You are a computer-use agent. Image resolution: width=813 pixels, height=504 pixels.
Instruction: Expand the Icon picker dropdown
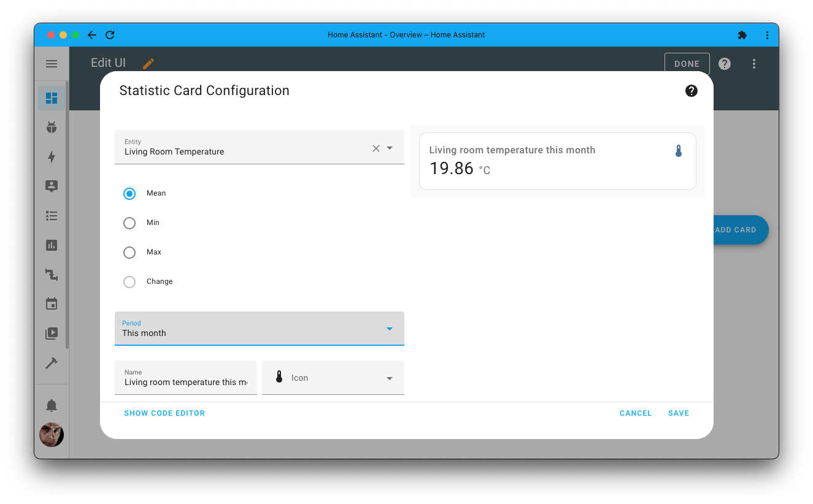click(x=389, y=378)
